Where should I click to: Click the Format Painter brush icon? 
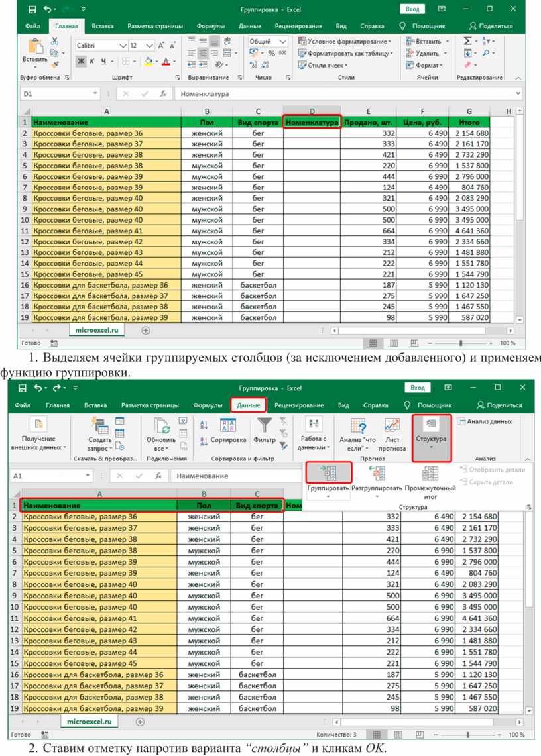tap(54, 64)
